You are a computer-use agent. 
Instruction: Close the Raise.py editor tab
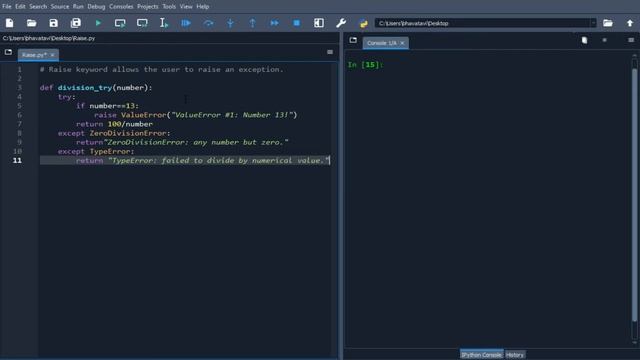(x=52, y=55)
